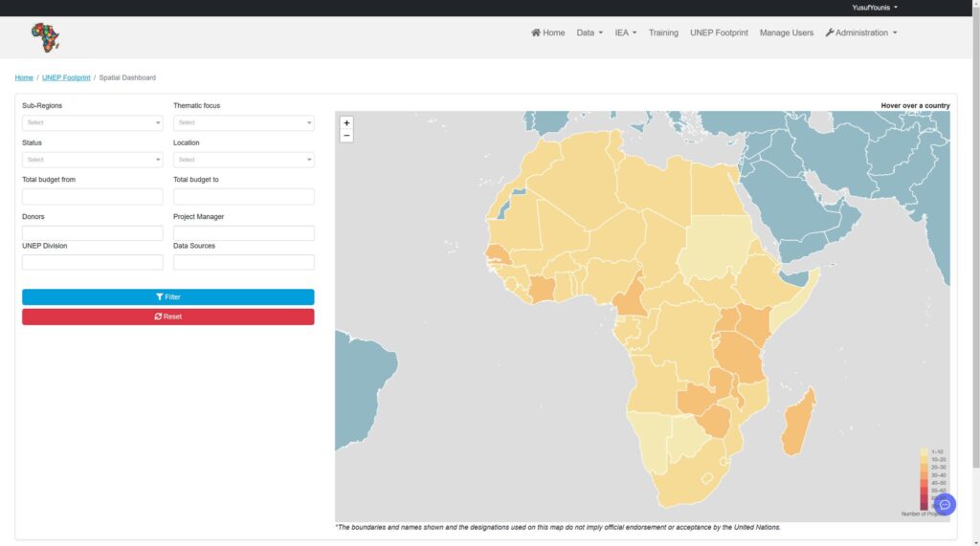Click the 'Hover over a country' label
The height and width of the screenshot is (546, 980).
pyautogui.click(x=915, y=105)
